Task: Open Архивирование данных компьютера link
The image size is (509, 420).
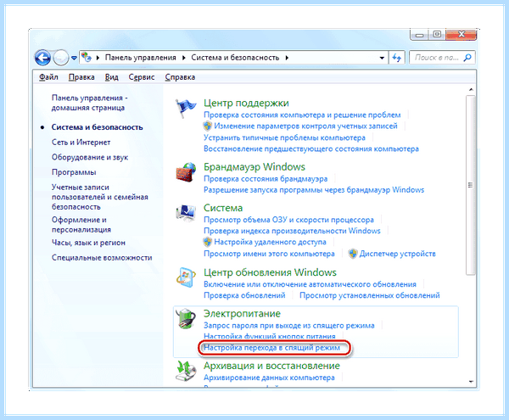Action: pos(269,378)
